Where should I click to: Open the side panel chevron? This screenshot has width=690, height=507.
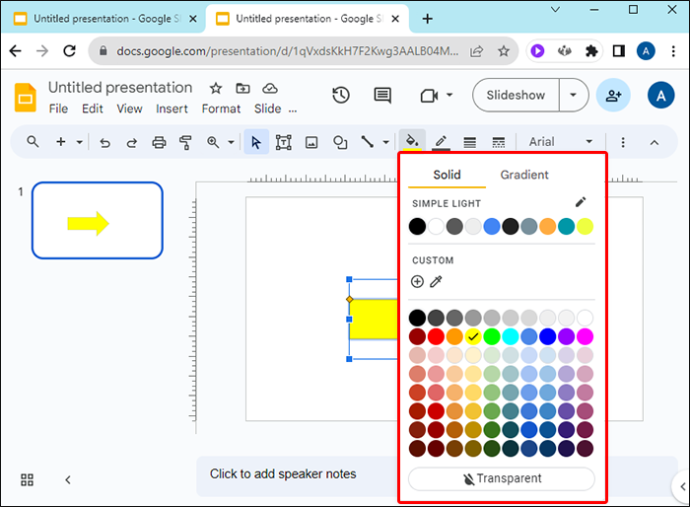point(682,486)
